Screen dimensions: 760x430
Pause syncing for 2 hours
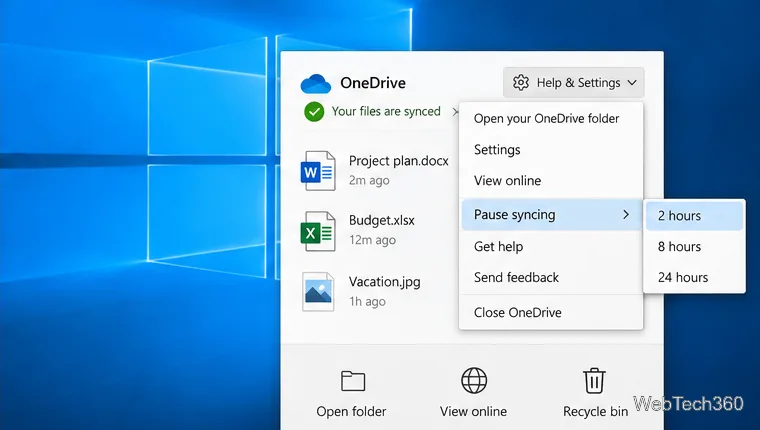click(x=694, y=216)
